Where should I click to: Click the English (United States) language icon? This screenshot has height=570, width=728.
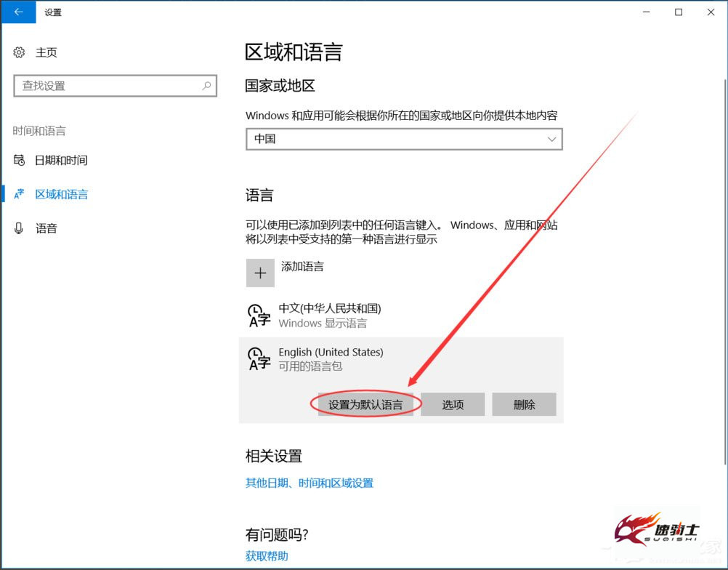pyautogui.click(x=259, y=359)
